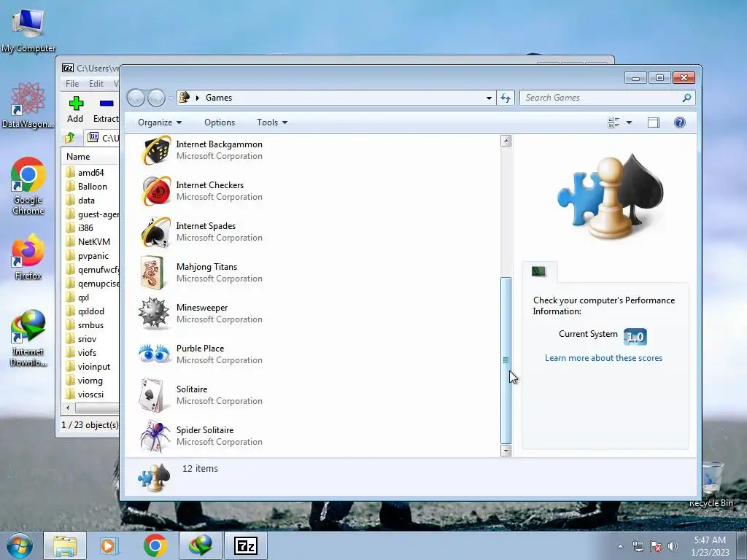The height and width of the screenshot is (560, 747).
Task: Open the Tools dropdown menu
Action: (272, 122)
